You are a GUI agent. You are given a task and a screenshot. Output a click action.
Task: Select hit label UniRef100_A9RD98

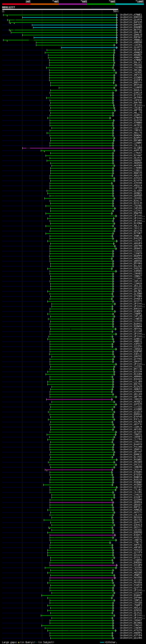click(x=131, y=42)
